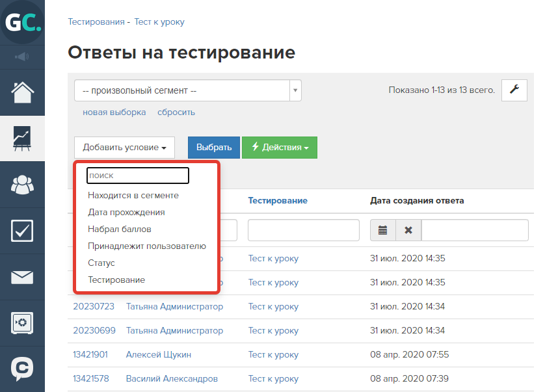Go to Тест к уроку breadcrumb link
545x392 pixels.
pyautogui.click(x=159, y=21)
